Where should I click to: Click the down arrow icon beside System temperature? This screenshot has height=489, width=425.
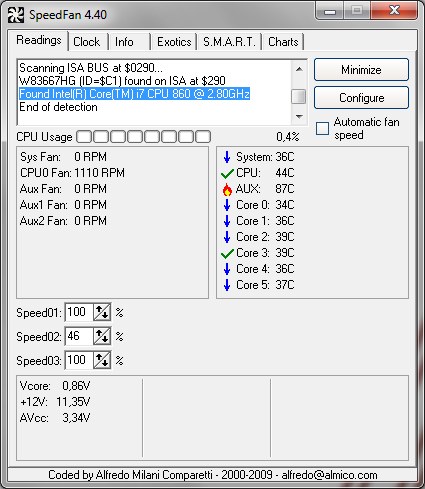tap(227, 157)
